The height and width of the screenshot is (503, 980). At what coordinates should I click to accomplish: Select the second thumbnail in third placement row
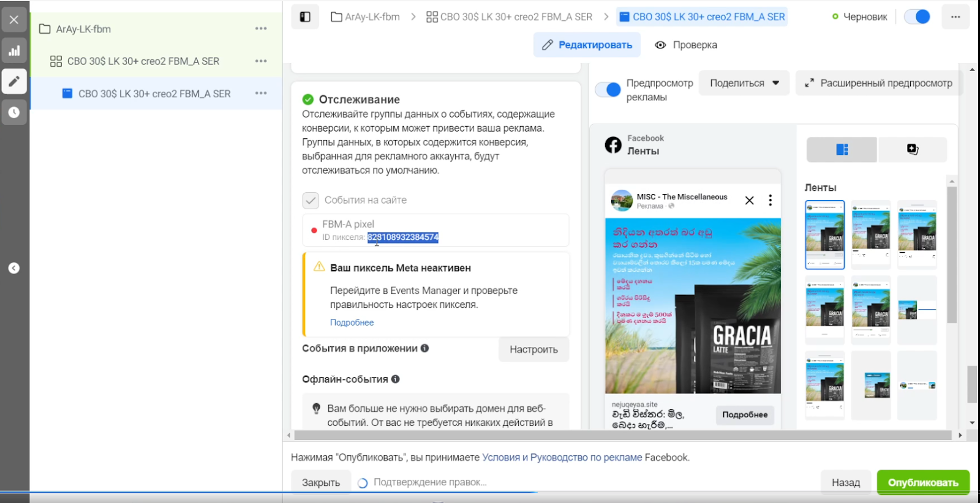[870, 386]
